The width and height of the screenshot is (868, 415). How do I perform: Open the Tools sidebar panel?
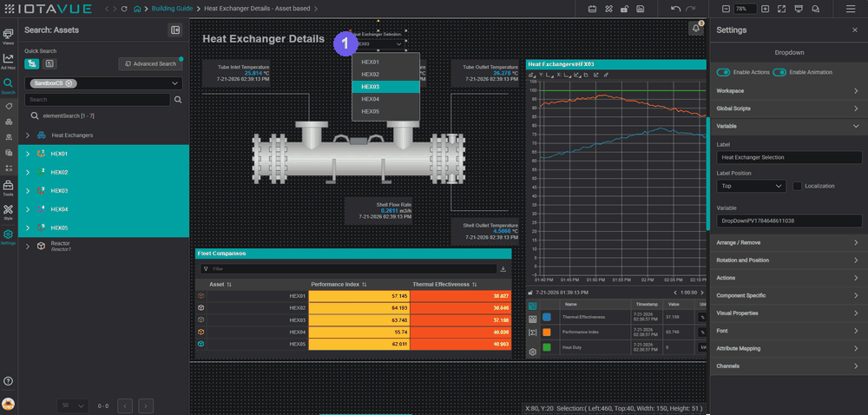click(x=9, y=188)
